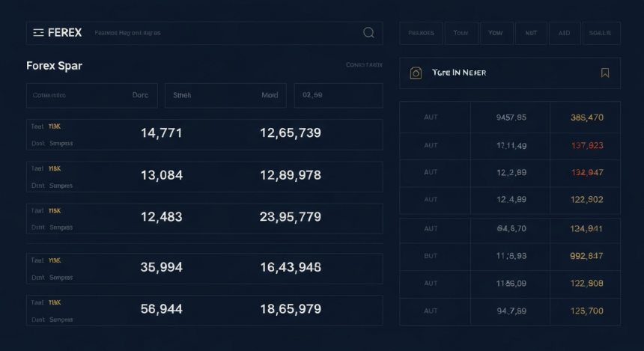The image size is (644, 351).
Task: Select the row showing 14,771
Action: click(204, 134)
